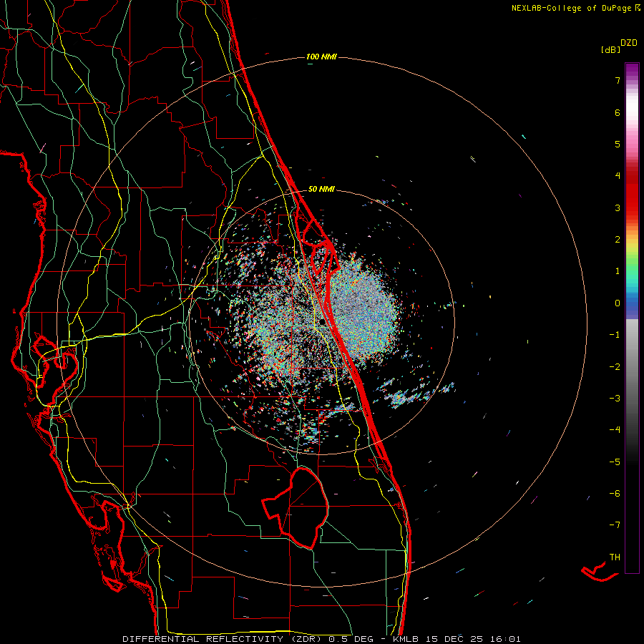Click the colorbar value "-2"
This screenshot has height=644, width=644.
click(615, 367)
